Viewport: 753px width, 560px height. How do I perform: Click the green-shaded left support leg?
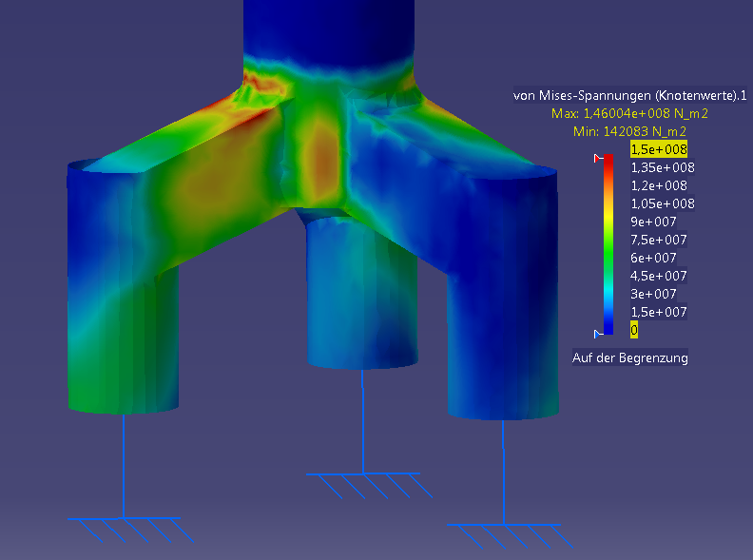(x=123, y=337)
